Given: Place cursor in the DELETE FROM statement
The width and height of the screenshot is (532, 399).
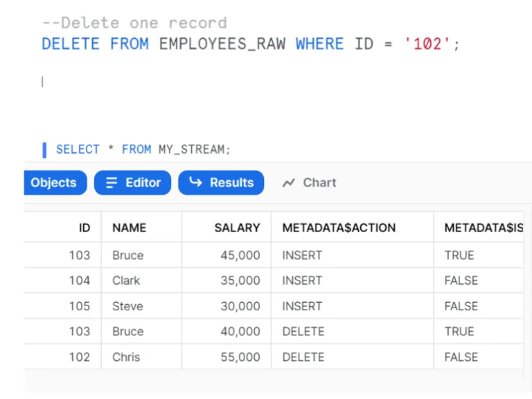Looking at the screenshot, I should click(250, 44).
